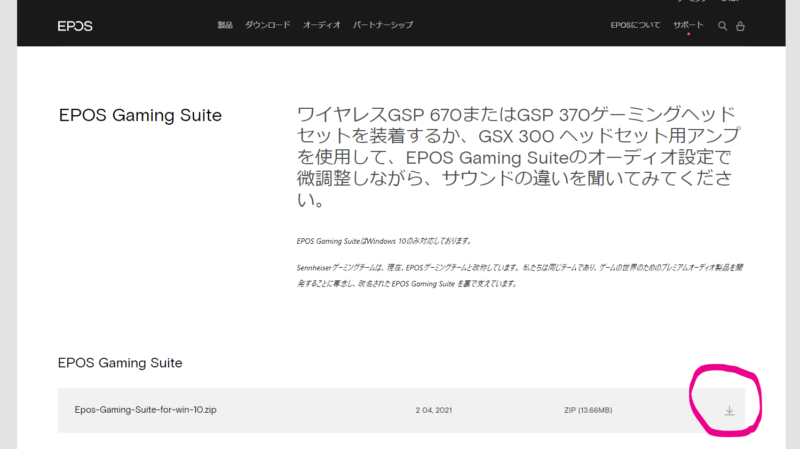Click the Windows 10 compatibility note text
This screenshot has height=449, width=800.
[x=385, y=241]
